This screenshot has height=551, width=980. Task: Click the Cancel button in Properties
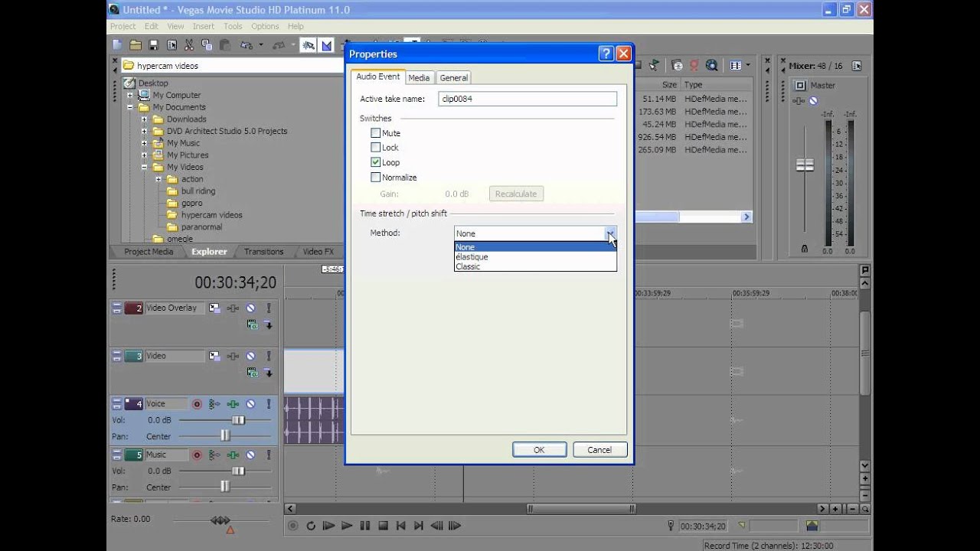point(599,450)
